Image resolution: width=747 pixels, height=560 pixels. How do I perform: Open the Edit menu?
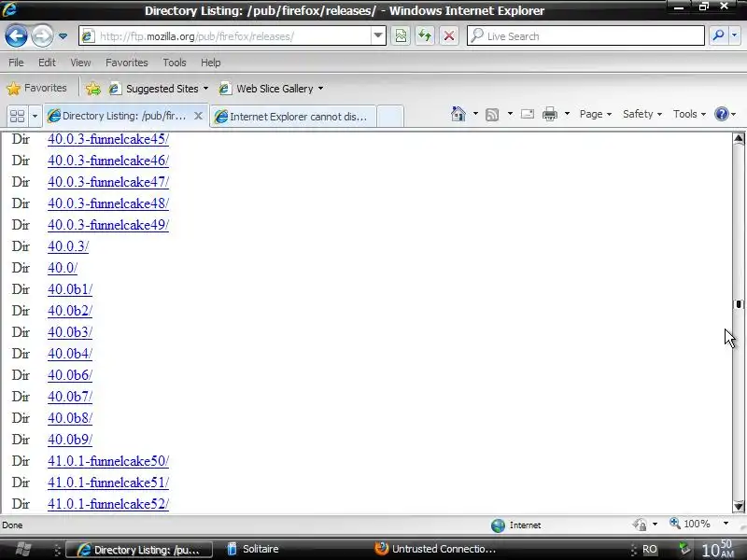click(x=47, y=63)
